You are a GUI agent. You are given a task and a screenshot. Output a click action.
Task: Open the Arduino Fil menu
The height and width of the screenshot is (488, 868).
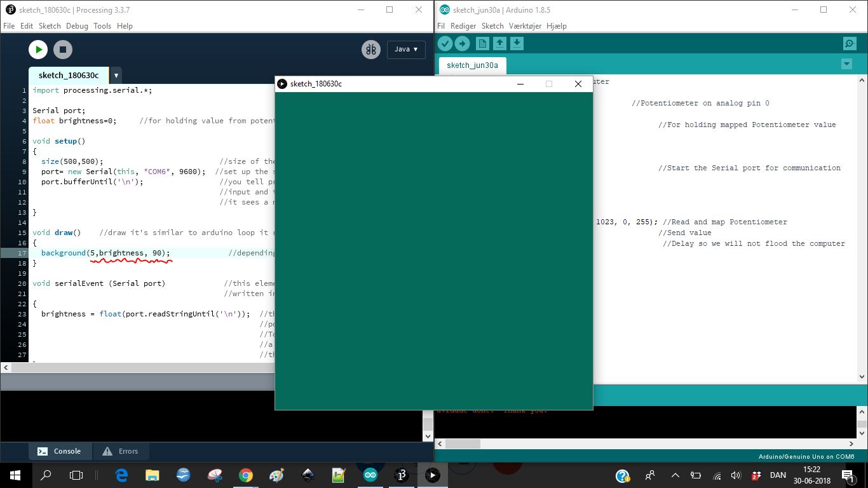[x=441, y=26]
